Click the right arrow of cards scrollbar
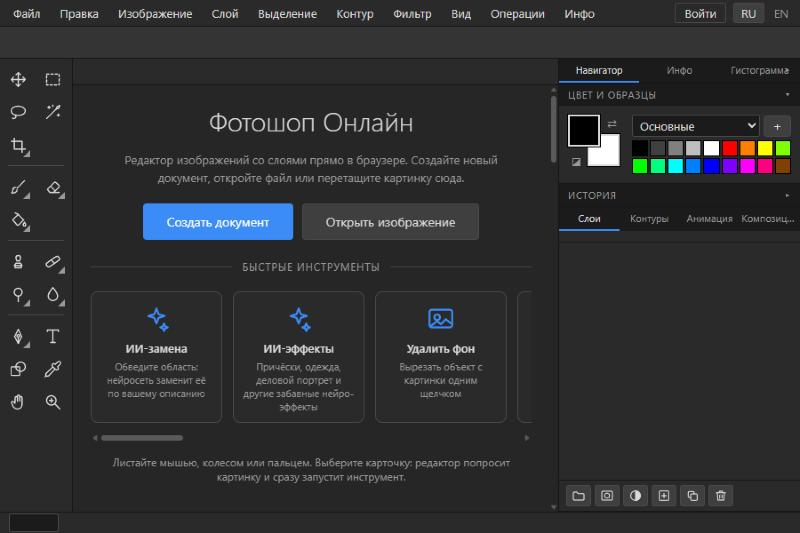This screenshot has height=533, width=800. 527,438
